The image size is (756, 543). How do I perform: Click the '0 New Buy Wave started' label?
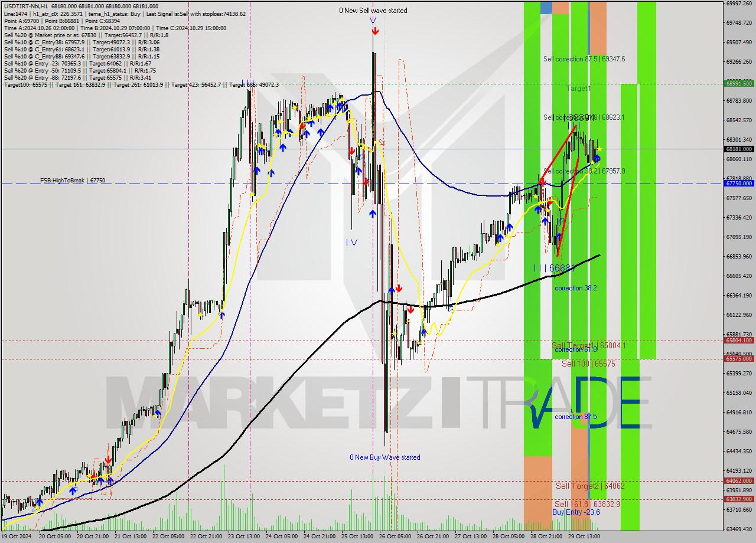[x=385, y=457]
